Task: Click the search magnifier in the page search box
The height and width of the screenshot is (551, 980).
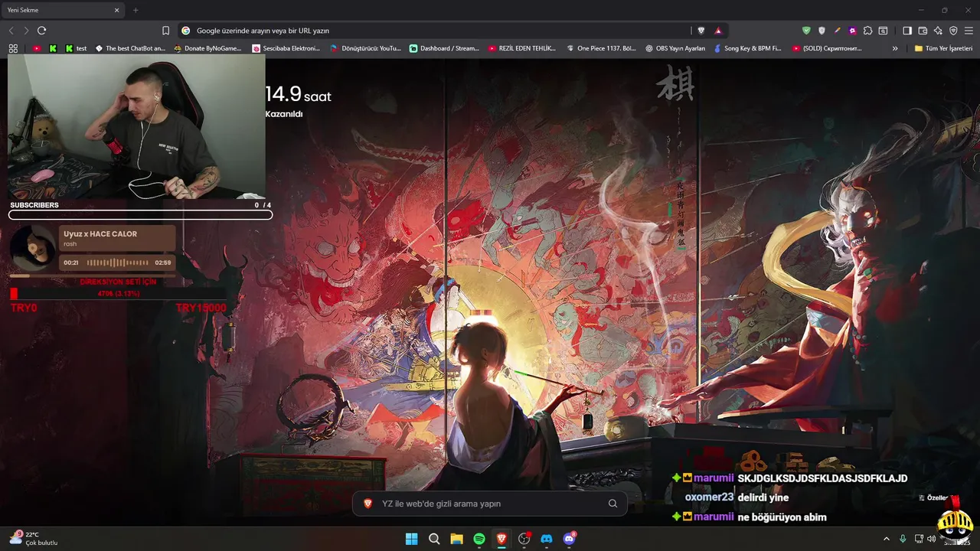Action: click(612, 504)
